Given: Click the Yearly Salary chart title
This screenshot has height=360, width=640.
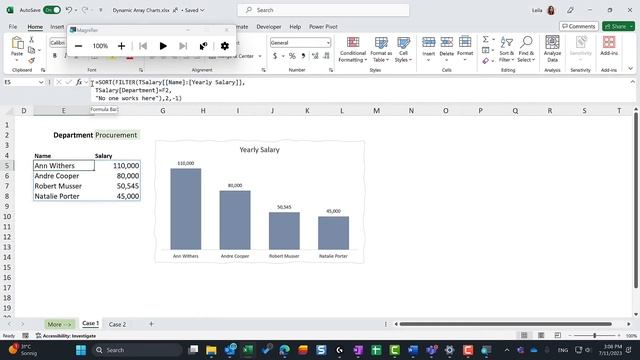Looking at the screenshot, I should click(x=260, y=150).
